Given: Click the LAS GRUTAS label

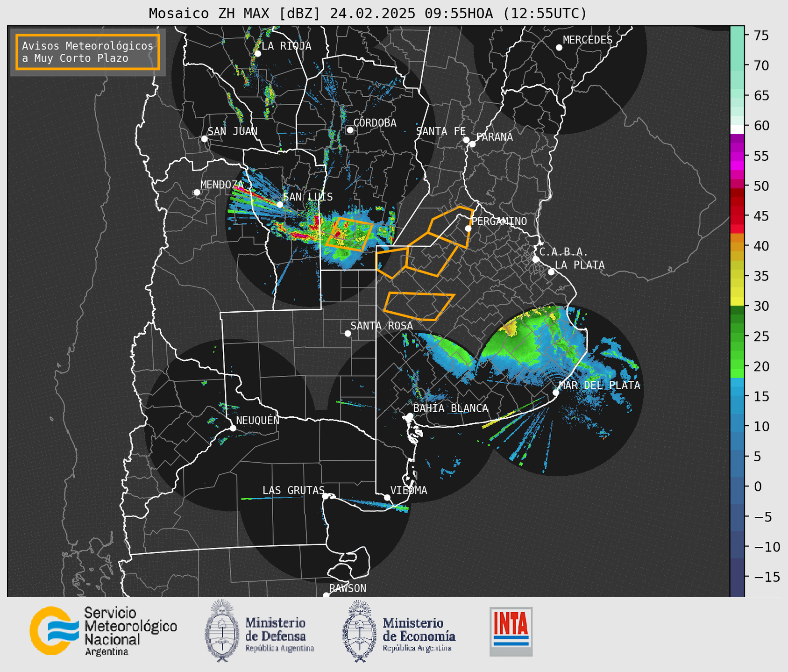Looking at the screenshot, I should click(293, 491).
